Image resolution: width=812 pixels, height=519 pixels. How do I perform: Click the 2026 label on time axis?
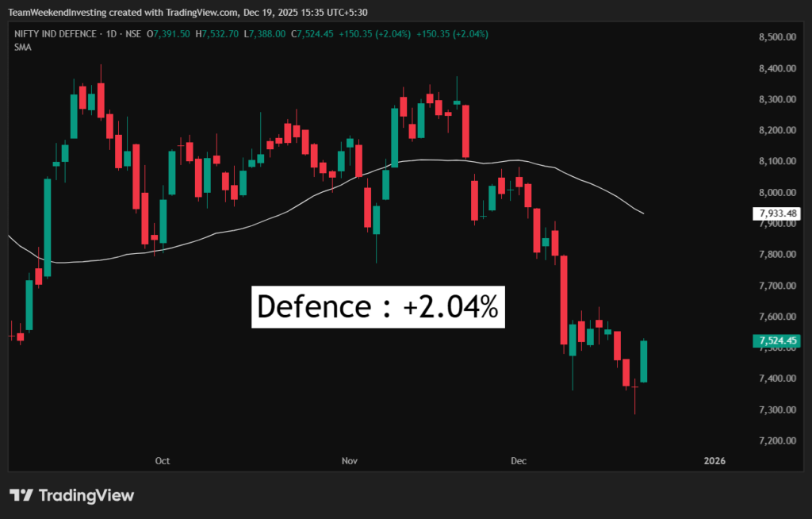[x=714, y=461]
